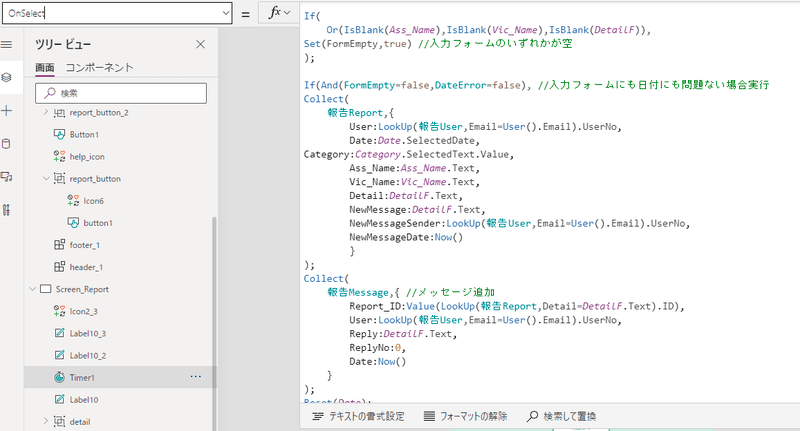Screen dimensions: 800x431
Task: Open the Tree view layers icon
Action: pos(7,78)
